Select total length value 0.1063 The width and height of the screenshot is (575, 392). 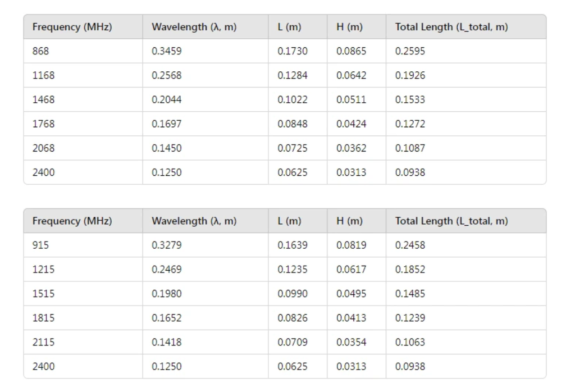click(x=410, y=342)
